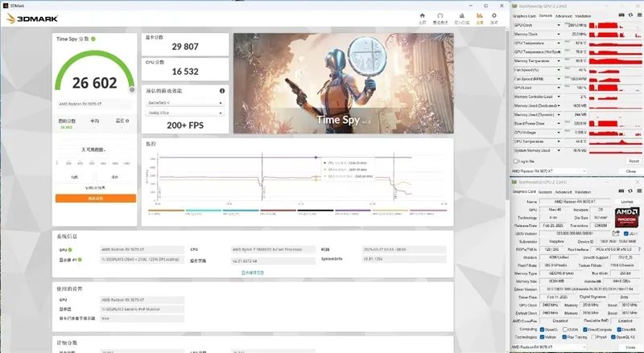Click the Time Spy hero image
This screenshot has width=644, height=353.
(344, 84)
